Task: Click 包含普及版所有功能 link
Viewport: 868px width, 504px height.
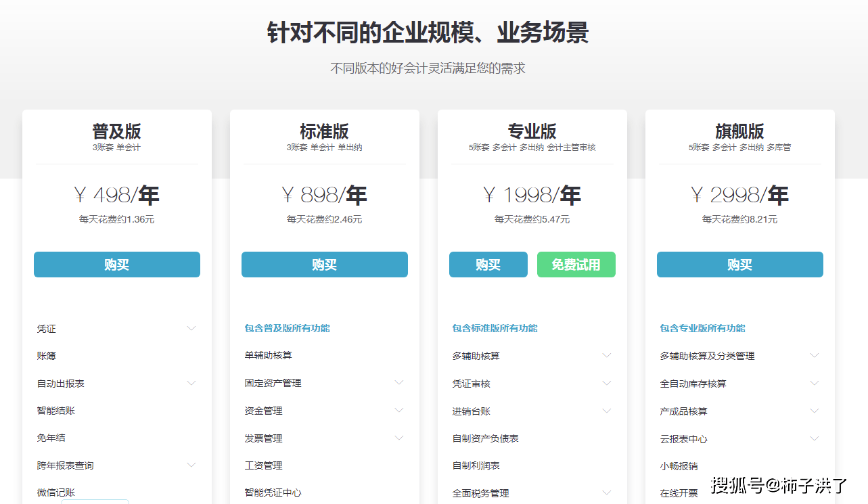Action: tap(288, 328)
